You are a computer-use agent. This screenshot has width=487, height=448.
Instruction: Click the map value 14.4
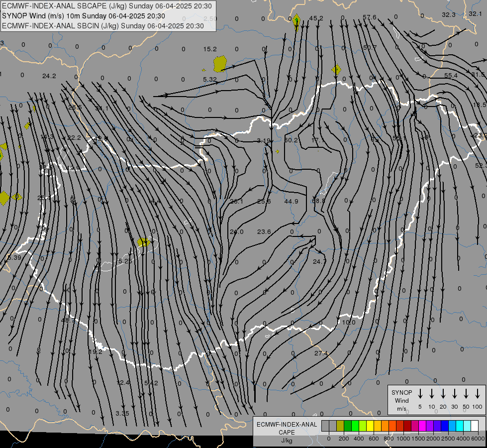[155, 202]
